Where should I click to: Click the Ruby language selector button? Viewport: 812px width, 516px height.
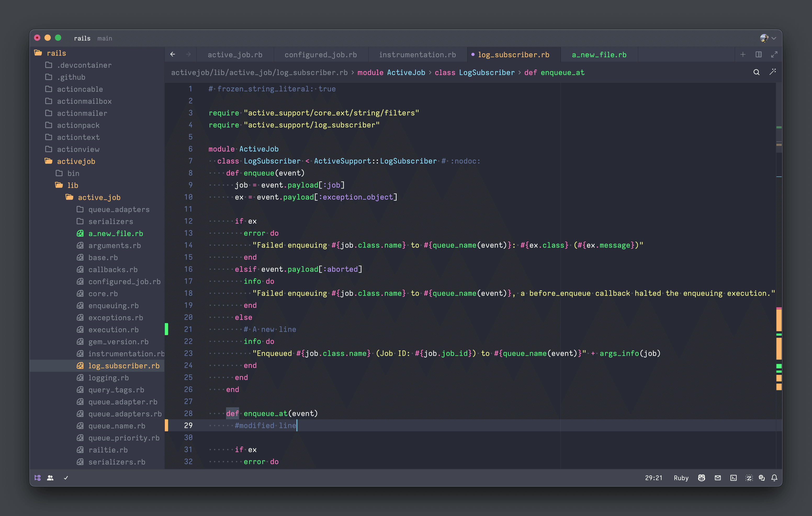[x=681, y=478]
